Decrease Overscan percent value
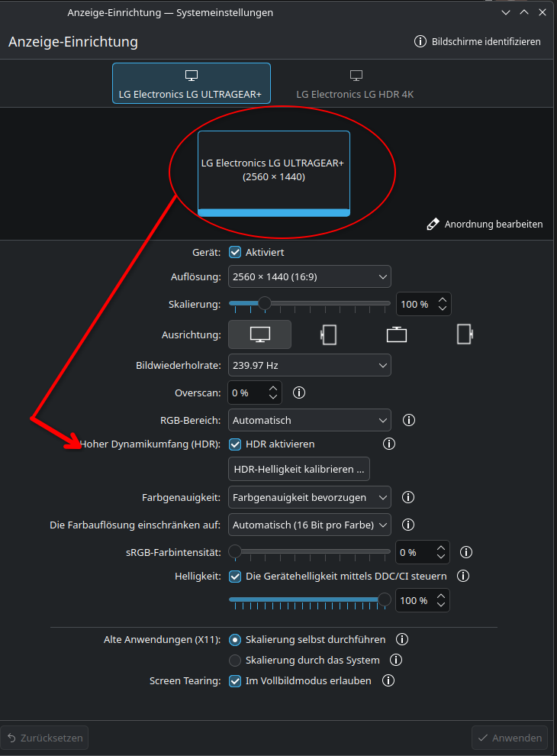Image resolution: width=557 pixels, height=756 pixels. click(273, 397)
